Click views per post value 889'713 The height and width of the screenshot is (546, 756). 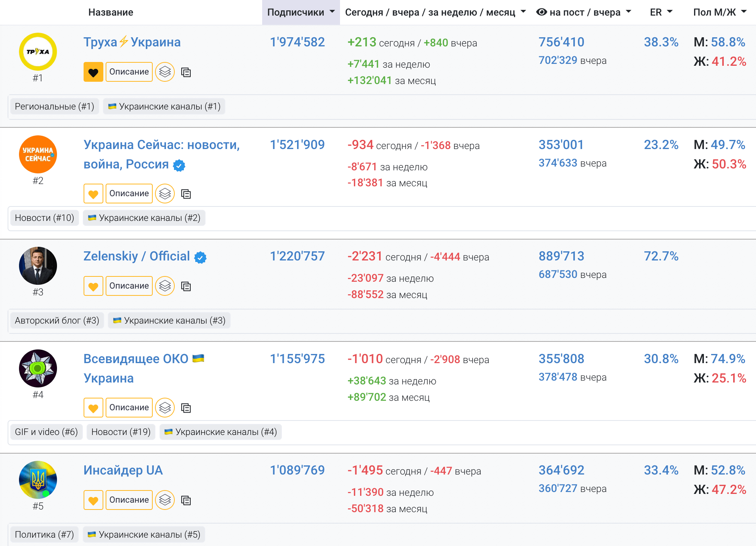pyautogui.click(x=561, y=256)
